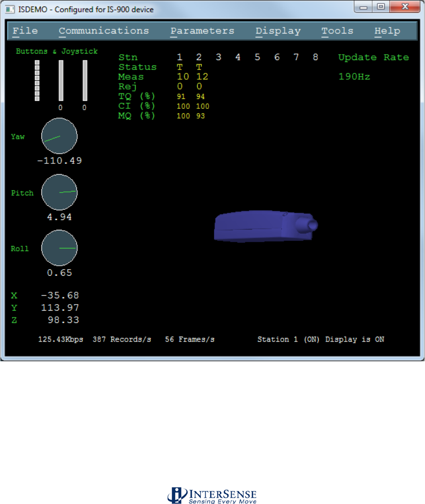Screen dimensions: 425x504
Task: Click the InterSense logo below the window
Action: (x=212, y=495)
